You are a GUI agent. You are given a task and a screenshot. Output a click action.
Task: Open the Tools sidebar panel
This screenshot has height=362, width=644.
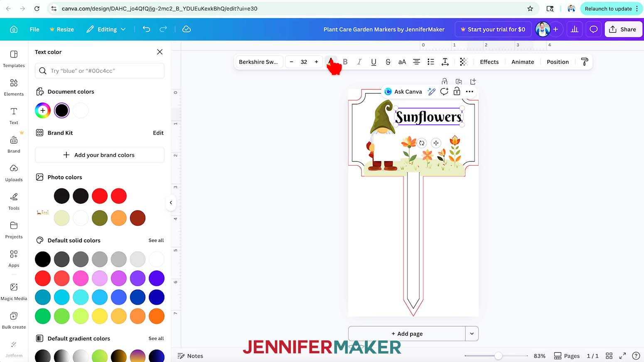(x=14, y=202)
